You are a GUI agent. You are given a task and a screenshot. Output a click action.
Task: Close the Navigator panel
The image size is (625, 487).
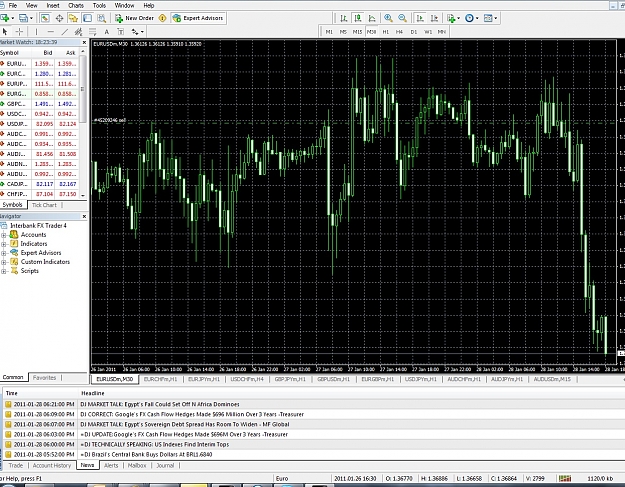click(84, 216)
